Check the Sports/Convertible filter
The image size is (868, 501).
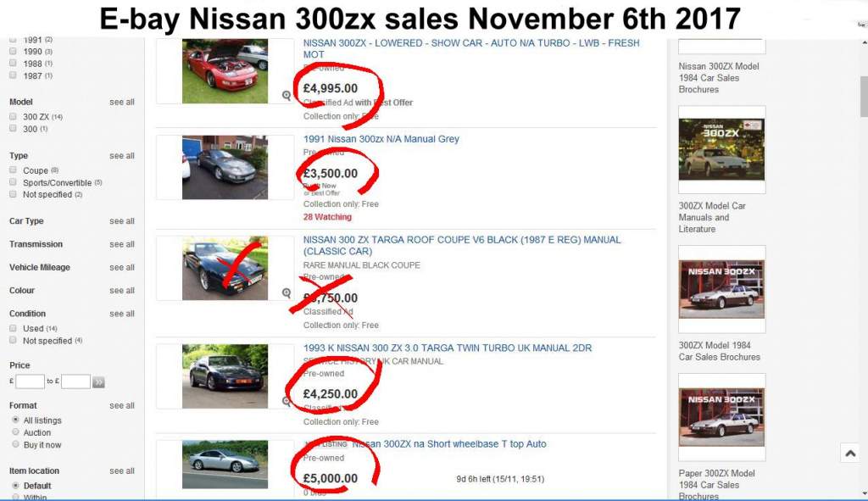pyautogui.click(x=13, y=182)
